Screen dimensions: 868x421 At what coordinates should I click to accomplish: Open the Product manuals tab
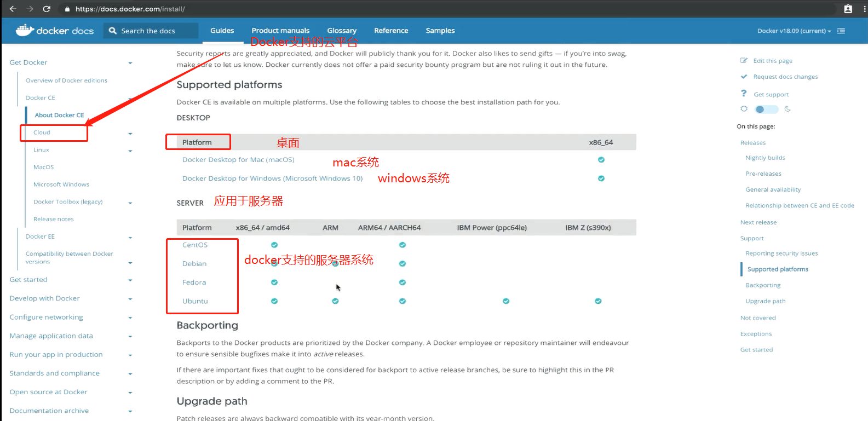pos(280,31)
